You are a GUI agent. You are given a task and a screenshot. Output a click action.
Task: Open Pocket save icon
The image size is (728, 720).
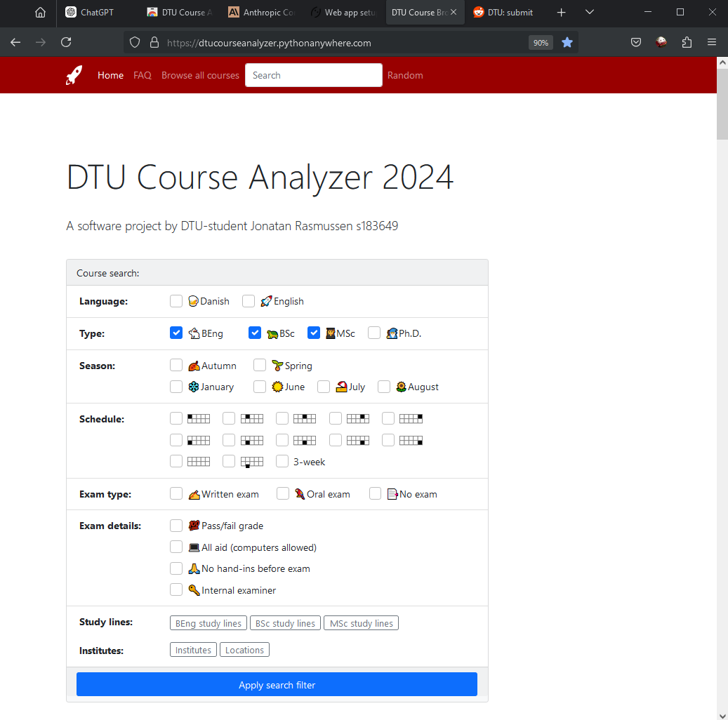[636, 43]
